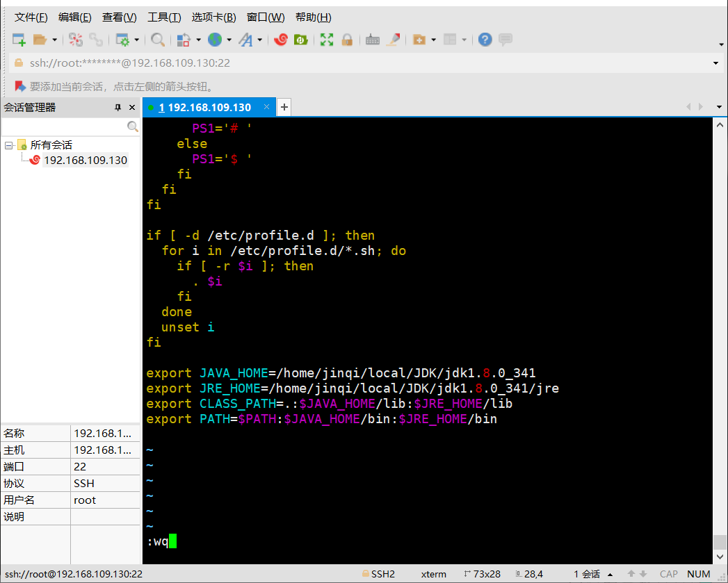Image resolution: width=728 pixels, height=583 pixels.
Task: Click the lock screen padlock icon
Action: [347, 40]
